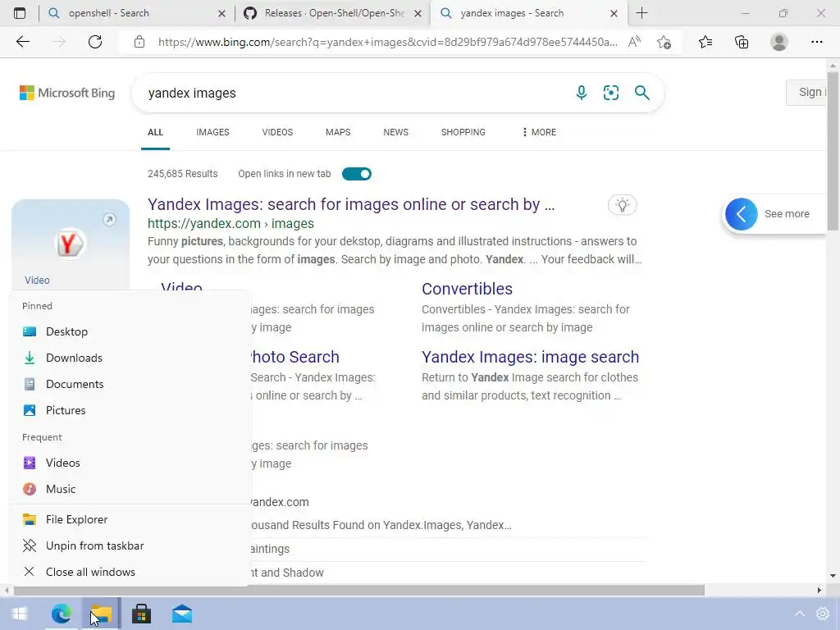Switch to the IMAGES tab
The width and height of the screenshot is (840, 630).
tap(212, 132)
